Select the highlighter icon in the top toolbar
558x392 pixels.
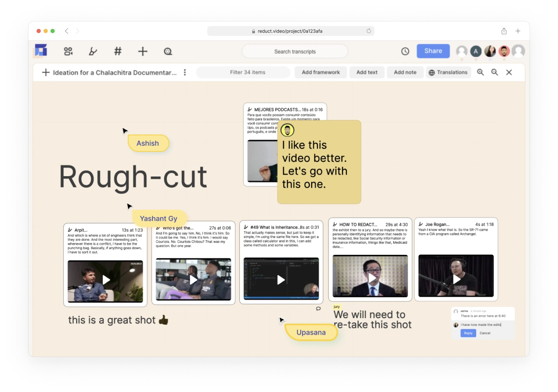pyautogui.click(x=93, y=52)
